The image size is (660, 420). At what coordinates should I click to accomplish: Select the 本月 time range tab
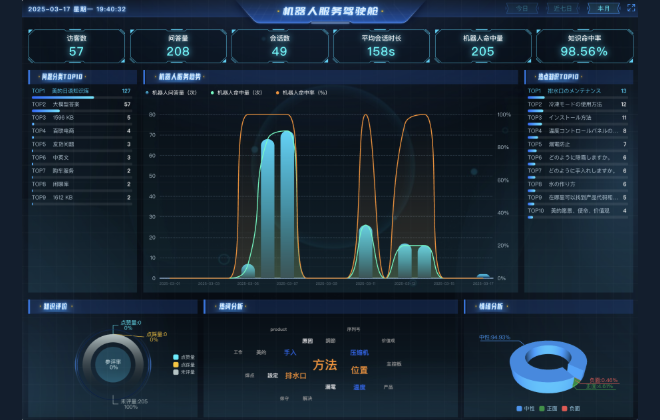tap(603, 8)
